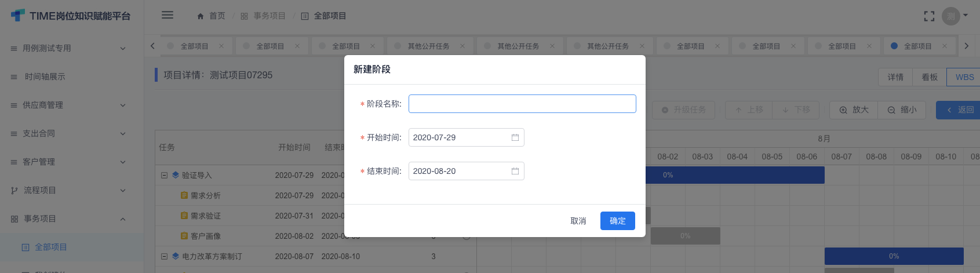980x273 pixels.
Task: Open the 开始时间 calendar icon
Action: 515,137
